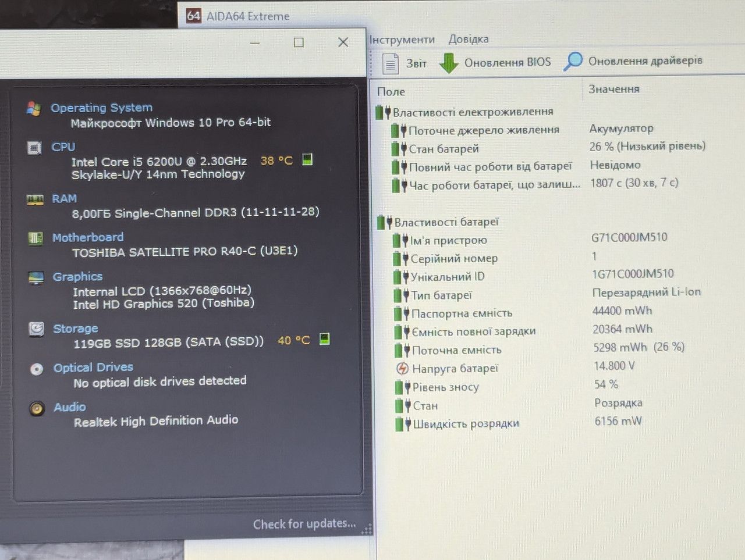Click the value 6156 mW

(618, 421)
